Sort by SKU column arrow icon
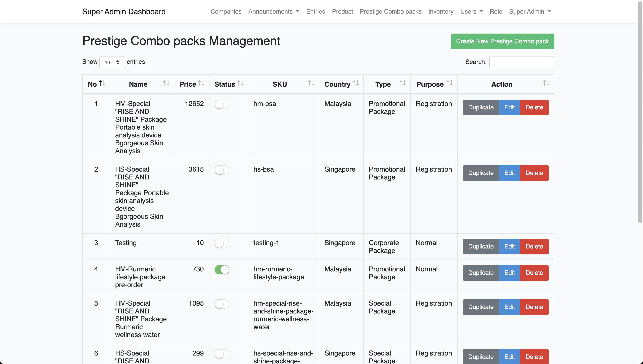The width and height of the screenshot is (643, 364). click(x=311, y=83)
